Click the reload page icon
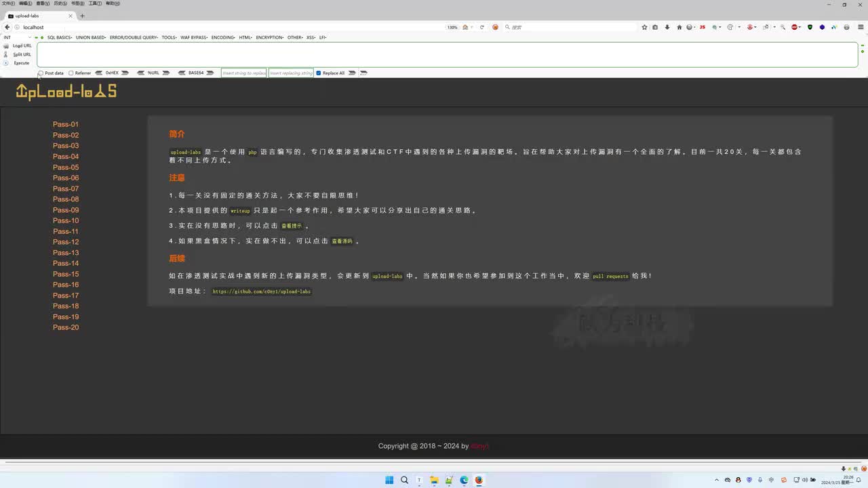The width and height of the screenshot is (868, 488). click(x=482, y=27)
